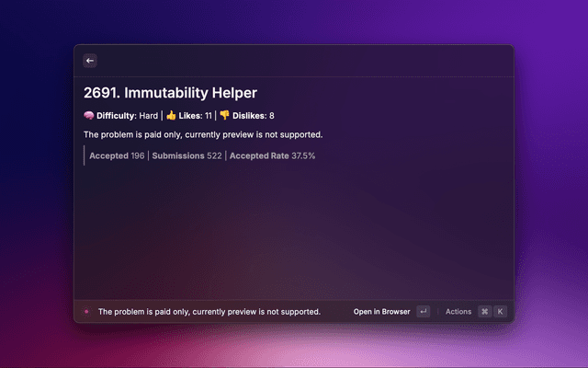This screenshot has height=368, width=588.
Task: Select Open in Browser action
Action: click(381, 312)
